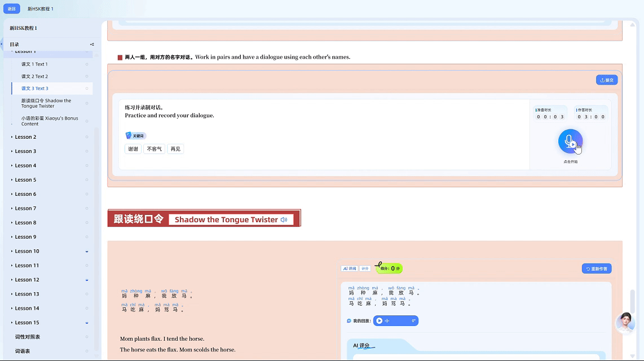Select the keyword 不客气

[x=154, y=149]
